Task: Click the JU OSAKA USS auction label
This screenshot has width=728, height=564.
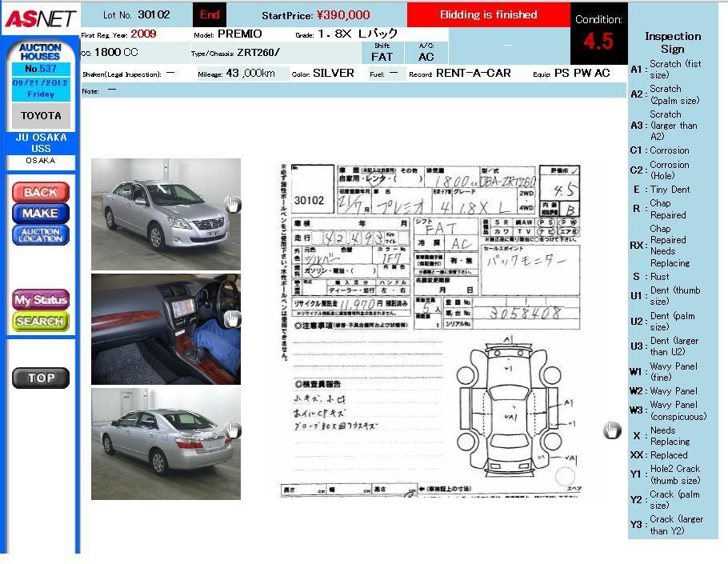Action: [41, 143]
